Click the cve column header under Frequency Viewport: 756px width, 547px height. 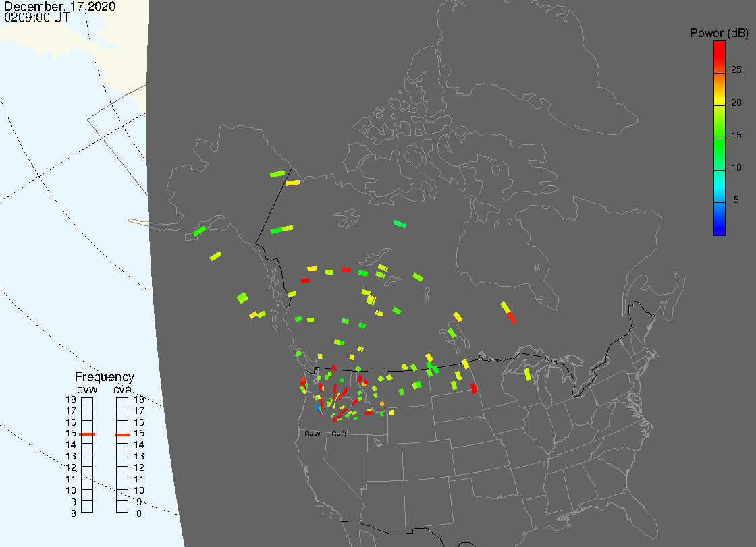[122, 389]
